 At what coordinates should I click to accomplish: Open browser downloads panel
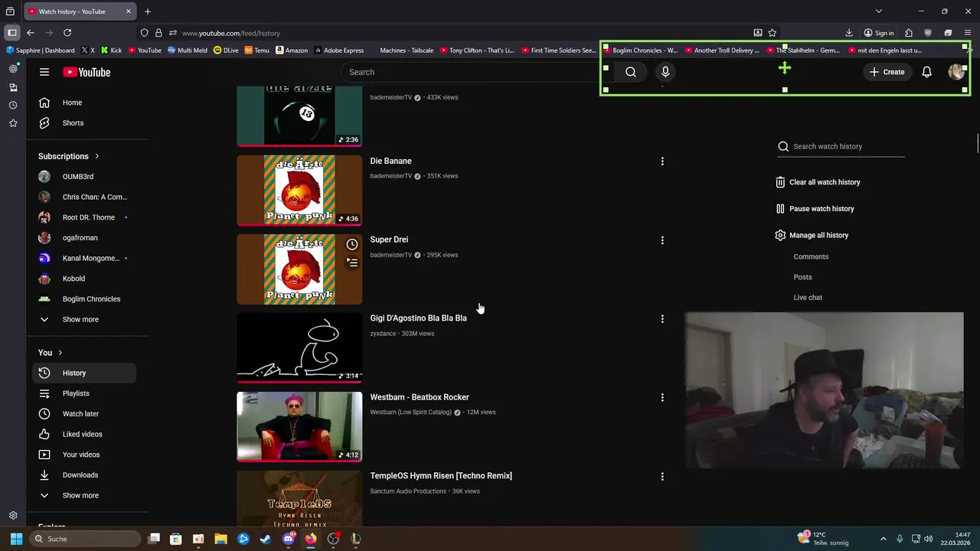click(x=849, y=33)
